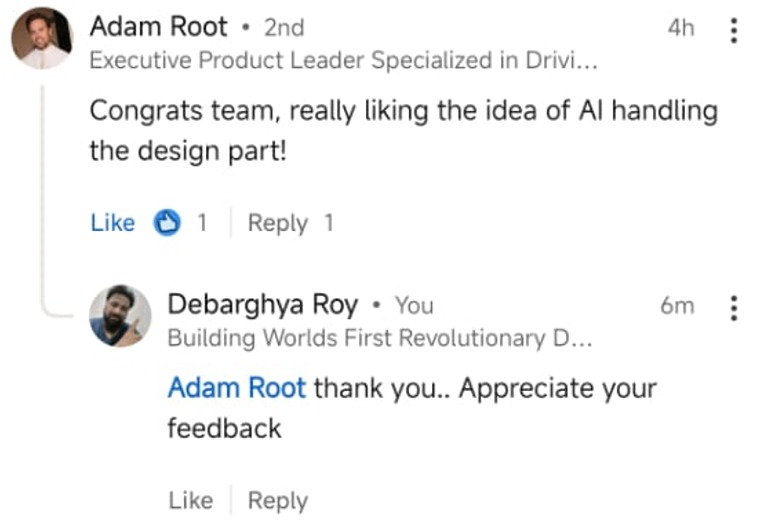Click the 6m timestamp on the reply
This screenshot has width=757, height=526.
677,306
